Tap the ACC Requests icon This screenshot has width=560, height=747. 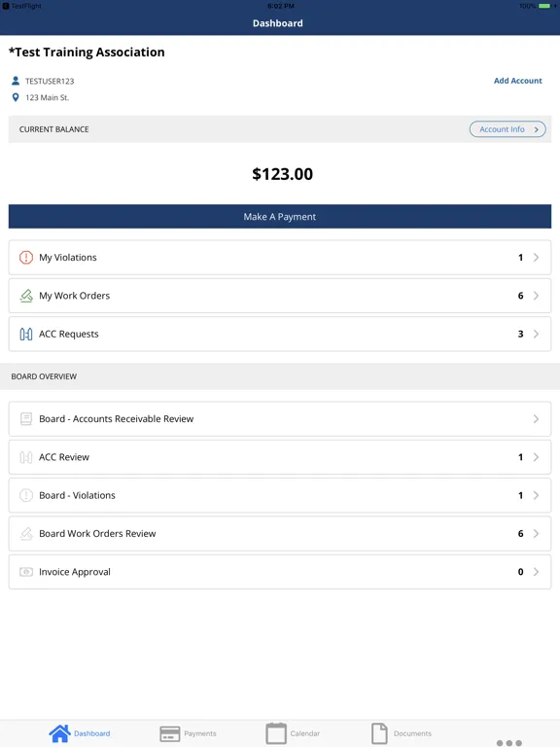26,334
